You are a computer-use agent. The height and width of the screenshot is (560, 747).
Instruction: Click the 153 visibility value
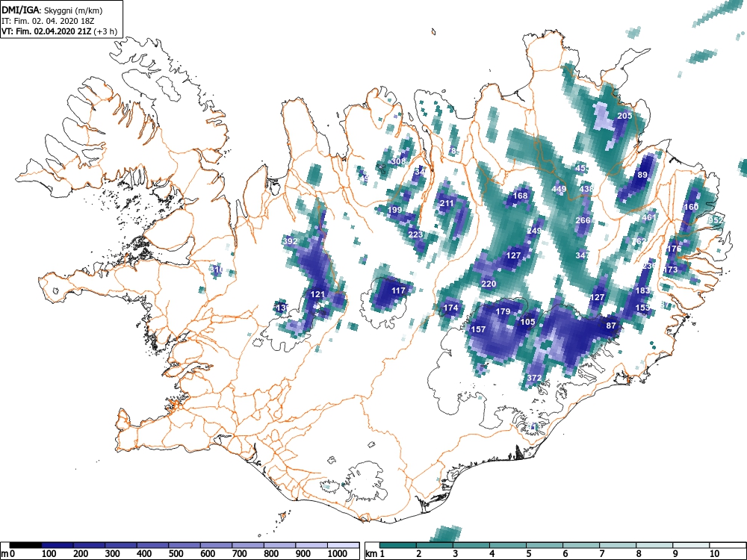642,308
